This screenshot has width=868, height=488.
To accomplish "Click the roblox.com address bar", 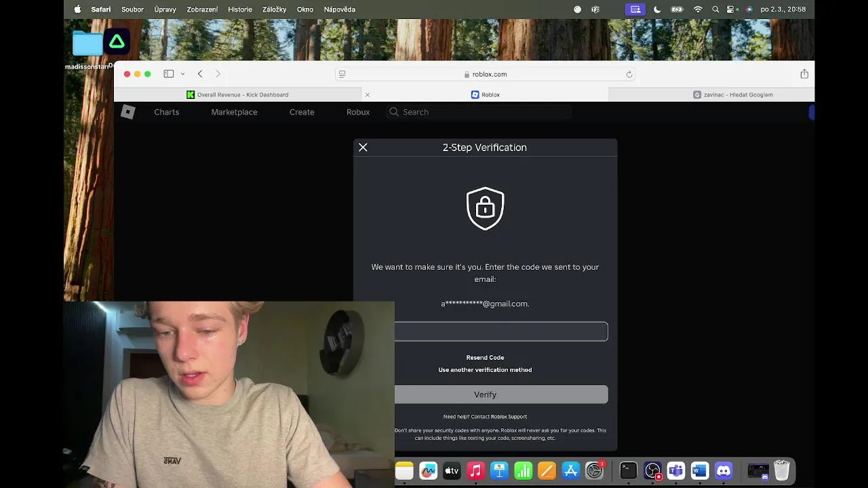I will (x=486, y=74).
